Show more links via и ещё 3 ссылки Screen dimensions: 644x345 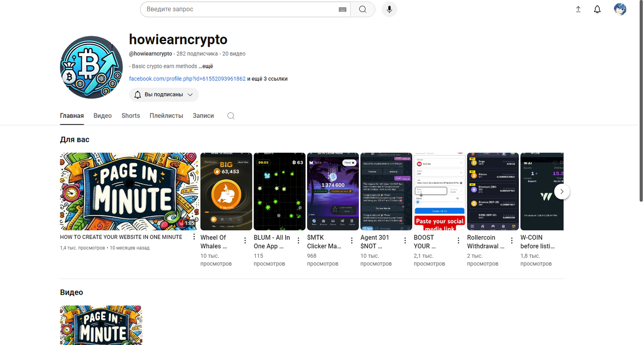pos(267,79)
